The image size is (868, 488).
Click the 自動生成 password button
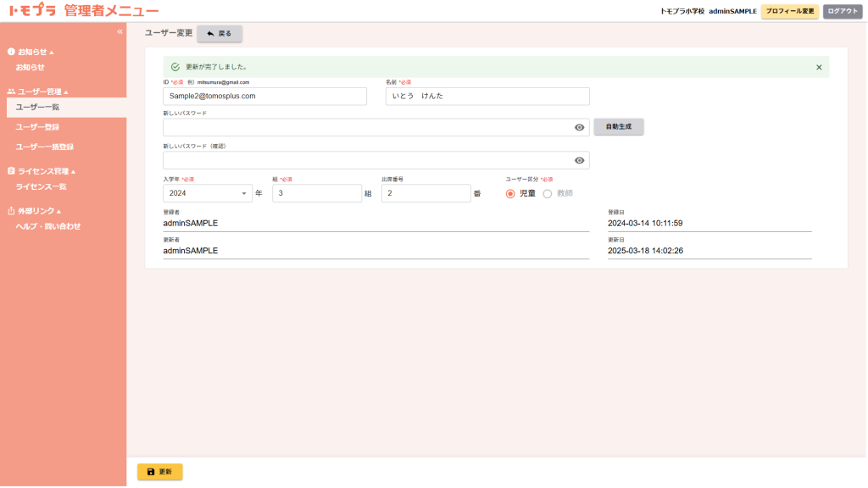coord(618,127)
